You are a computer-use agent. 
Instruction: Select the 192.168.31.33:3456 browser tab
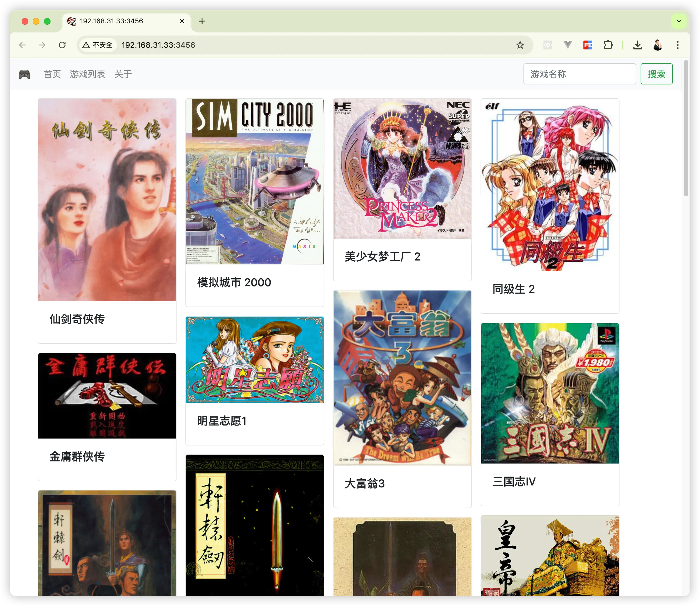[126, 21]
